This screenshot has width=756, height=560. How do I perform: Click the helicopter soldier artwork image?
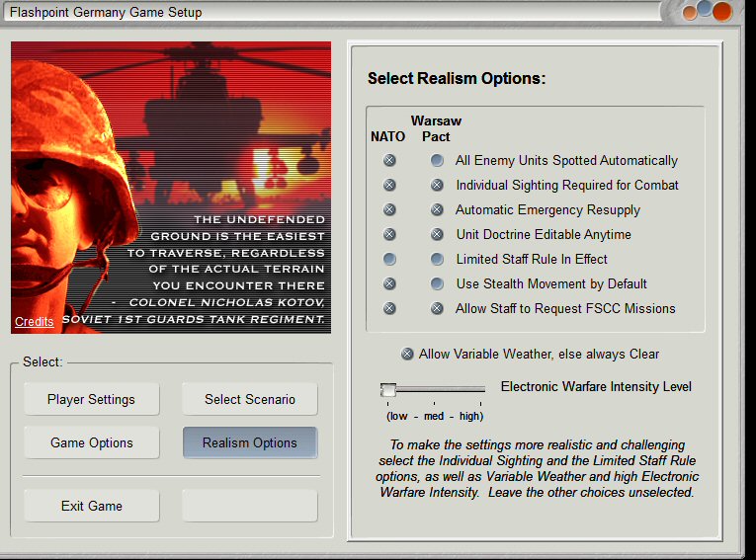pos(171,188)
